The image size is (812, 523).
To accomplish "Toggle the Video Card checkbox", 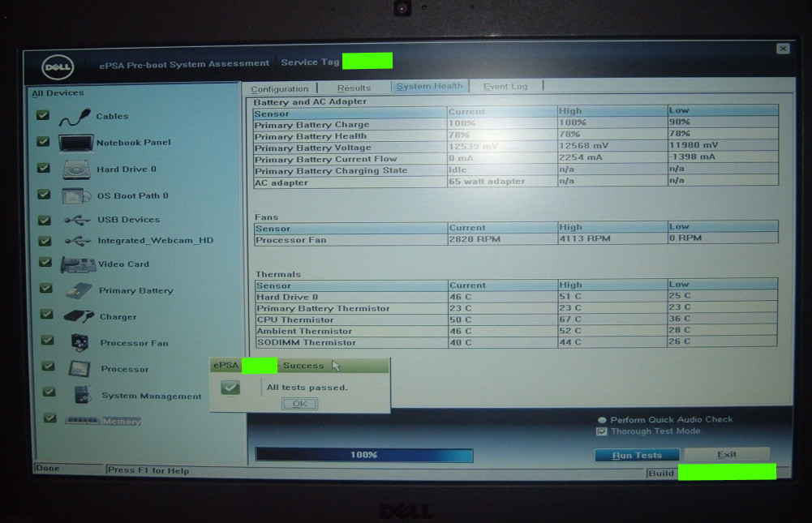I will (45, 262).
